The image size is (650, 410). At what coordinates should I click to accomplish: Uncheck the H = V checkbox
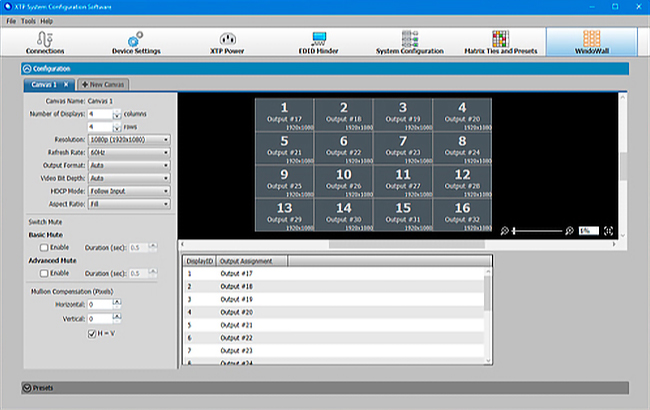92,332
